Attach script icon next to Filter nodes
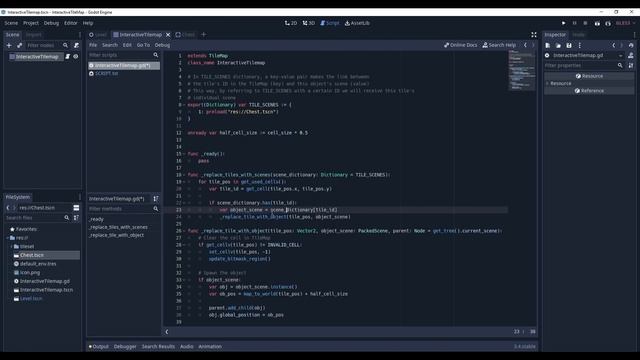Viewport: 640px width, 360px height. 76,45
